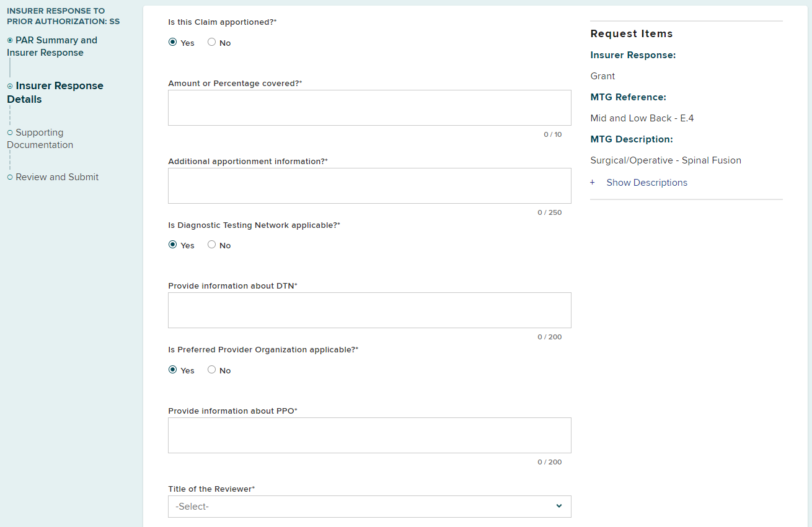Click the Amount or Percentage covered field

pos(369,108)
